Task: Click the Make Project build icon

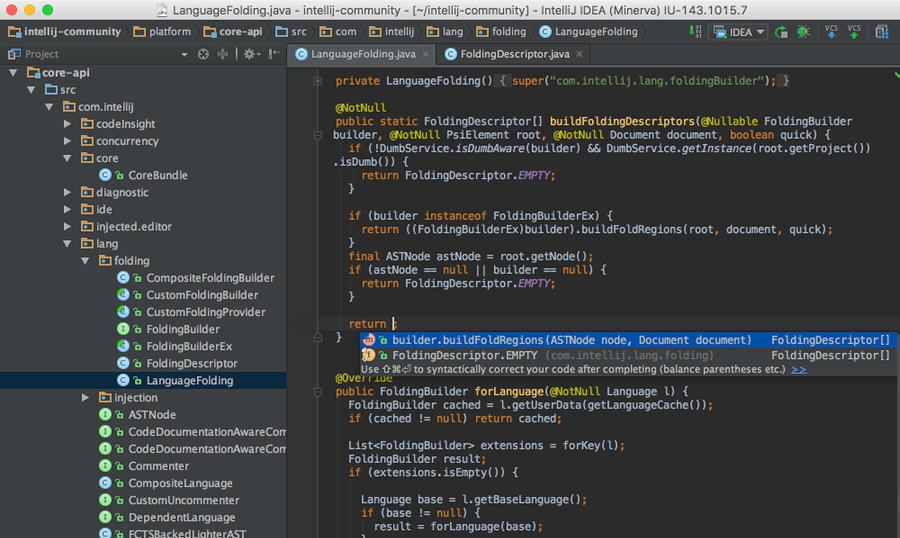Action: click(695, 32)
